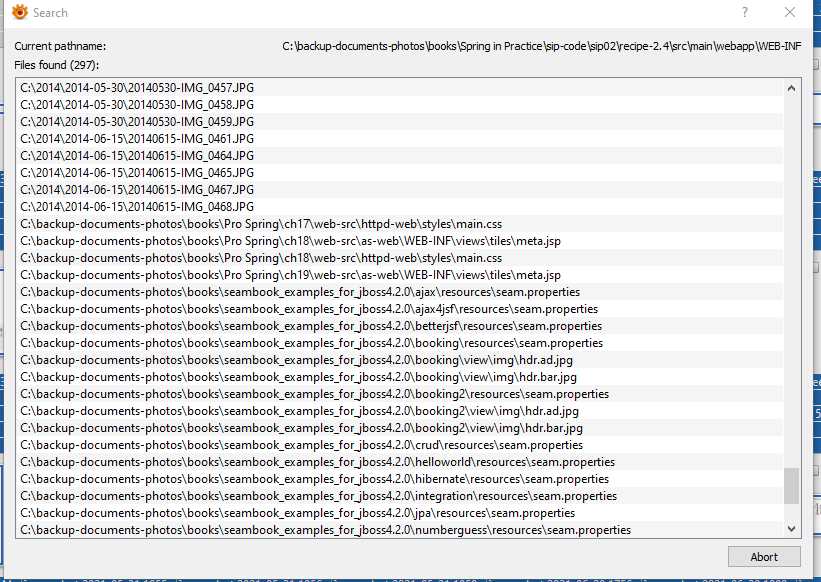Close the Search dialog
The width and height of the screenshot is (821, 582).
point(790,13)
